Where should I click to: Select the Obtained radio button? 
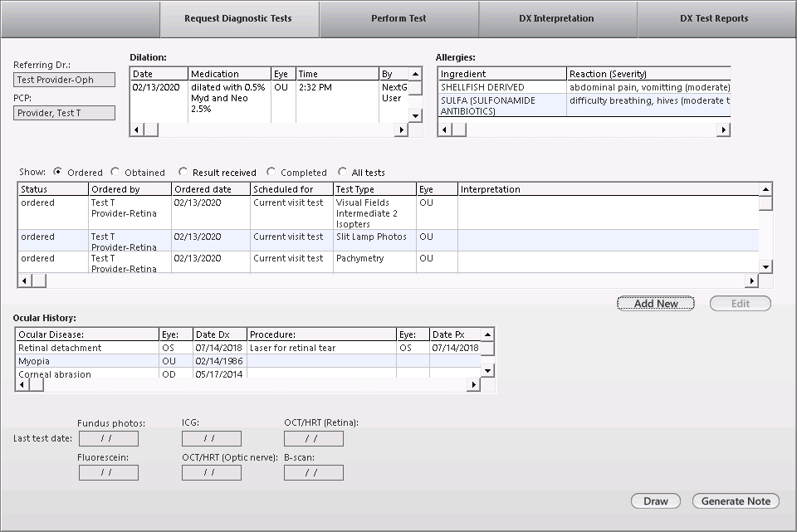[x=115, y=173]
